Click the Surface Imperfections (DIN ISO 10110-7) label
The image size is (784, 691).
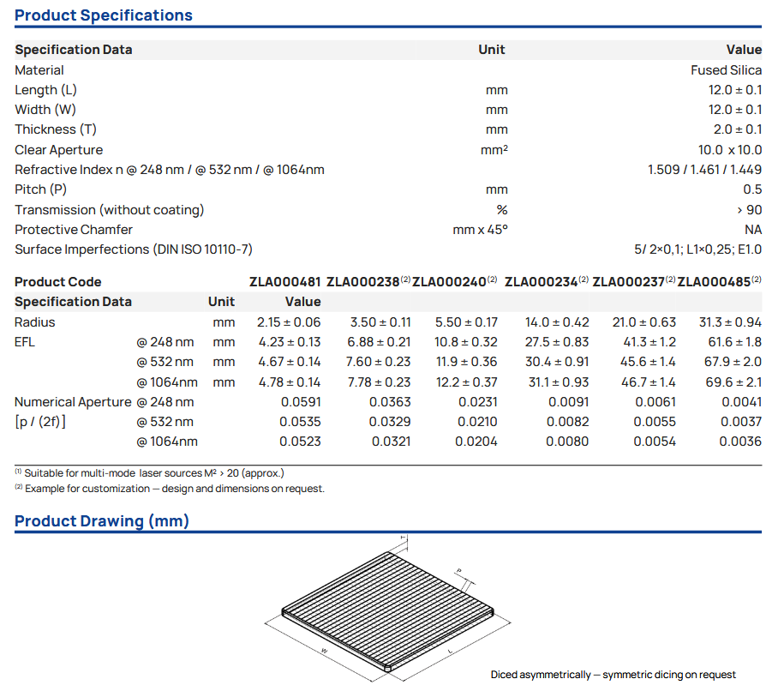point(134,249)
